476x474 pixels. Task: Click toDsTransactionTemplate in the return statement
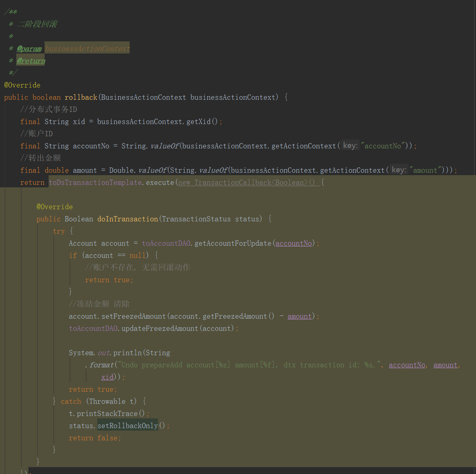tap(95, 182)
